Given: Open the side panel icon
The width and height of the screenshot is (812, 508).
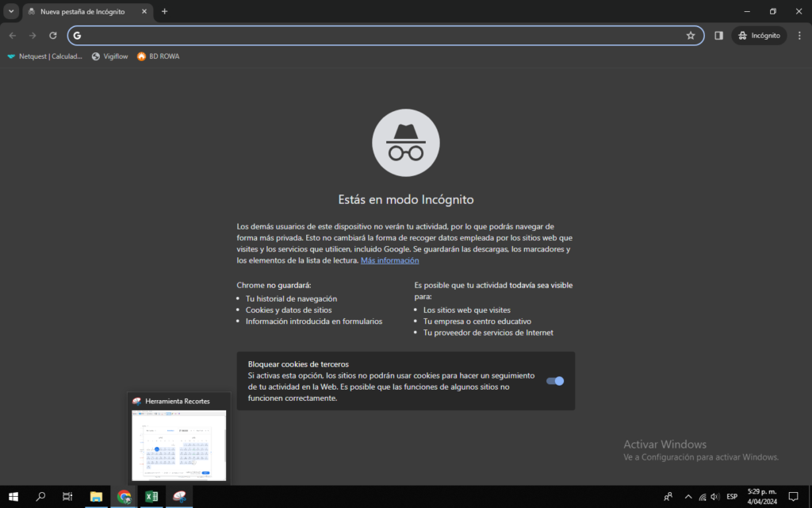Looking at the screenshot, I should 718,36.
